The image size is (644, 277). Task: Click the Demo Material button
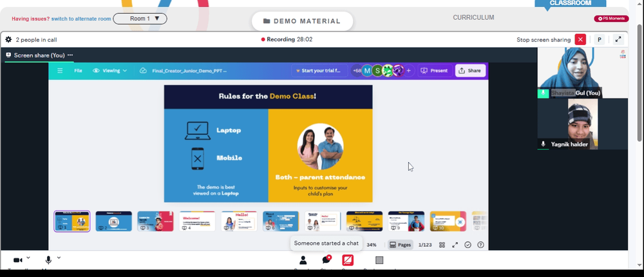coord(302,21)
